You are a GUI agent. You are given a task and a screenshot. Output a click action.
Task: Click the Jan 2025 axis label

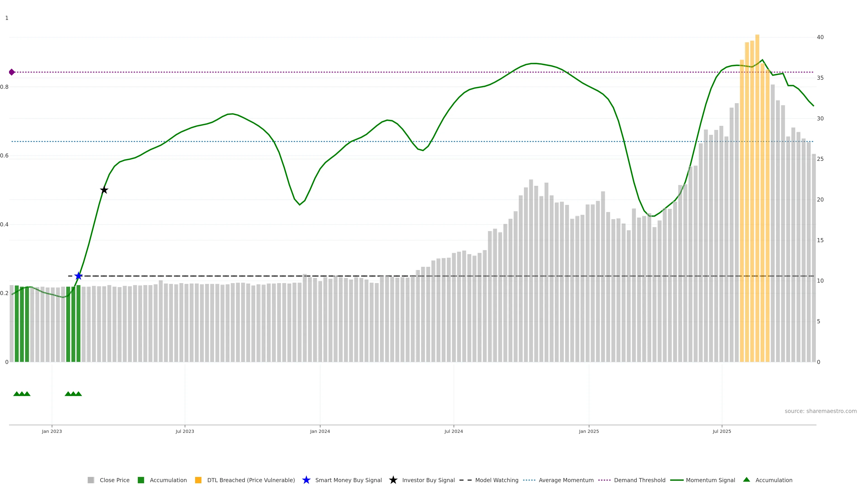tap(589, 431)
